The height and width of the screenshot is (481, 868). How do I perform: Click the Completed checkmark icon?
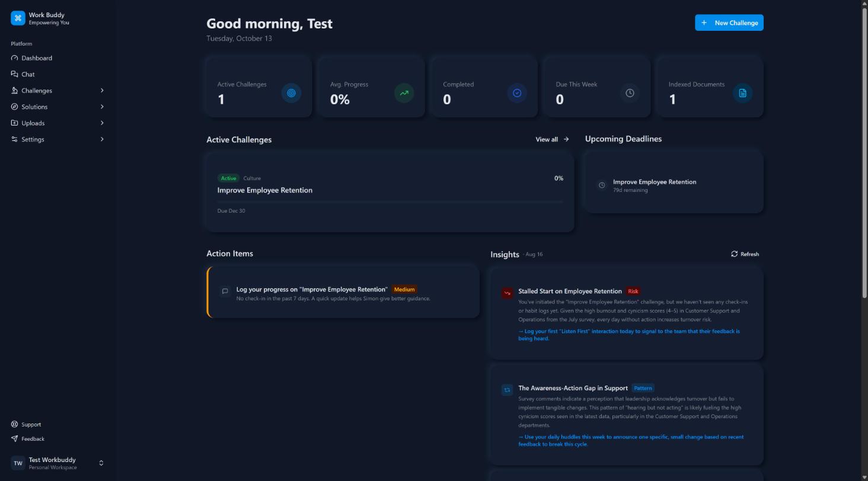(517, 93)
